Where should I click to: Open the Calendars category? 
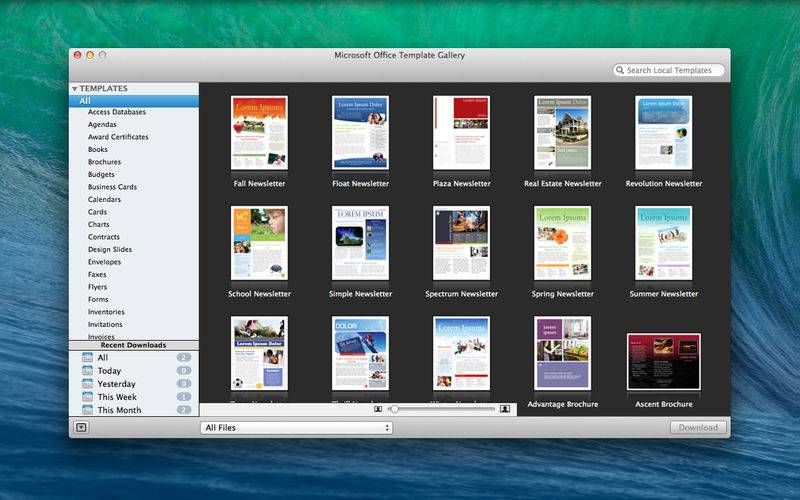pyautogui.click(x=104, y=199)
